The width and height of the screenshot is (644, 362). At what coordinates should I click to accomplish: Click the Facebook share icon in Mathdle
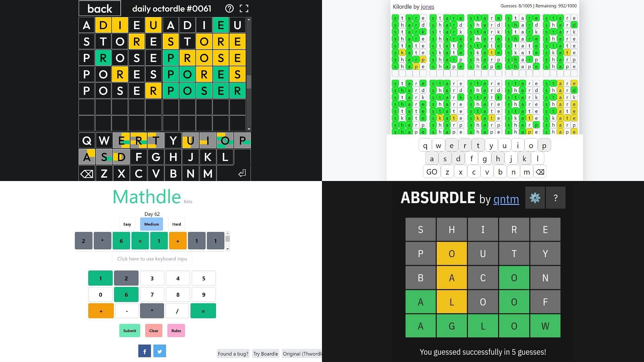(x=144, y=351)
